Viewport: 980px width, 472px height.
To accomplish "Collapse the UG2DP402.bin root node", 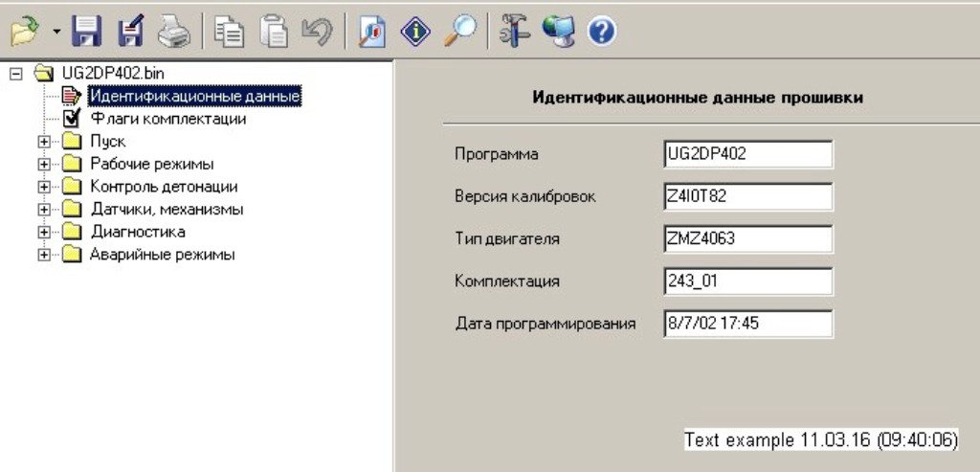I will click(16, 73).
